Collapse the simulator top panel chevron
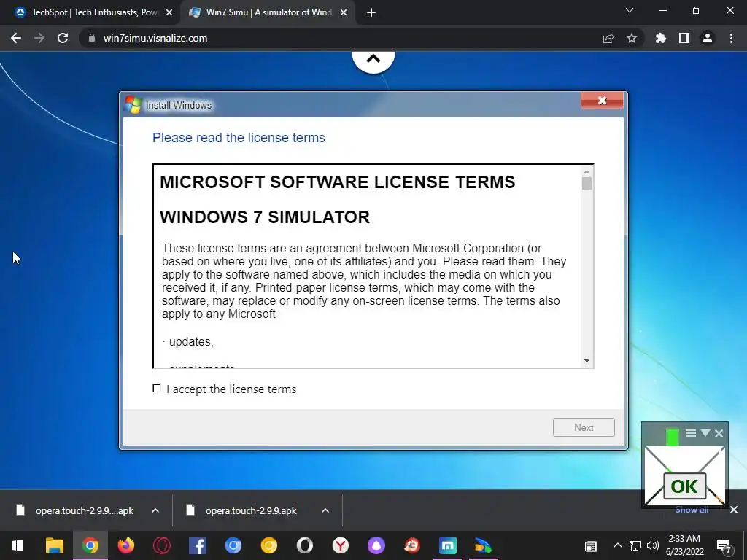 pyautogui.click(x=373, y=59)
